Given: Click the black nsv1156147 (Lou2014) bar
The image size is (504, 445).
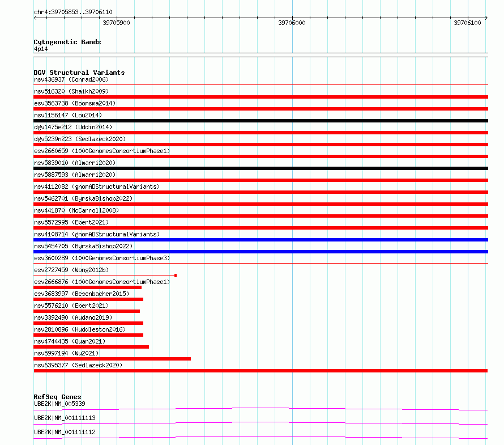Looking at the screenshot, I should coord(260,121).
